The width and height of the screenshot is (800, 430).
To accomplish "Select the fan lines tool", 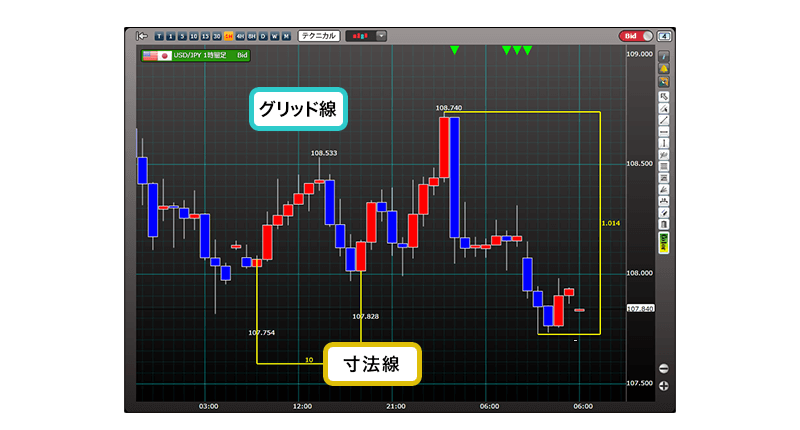I will (664, 190).
